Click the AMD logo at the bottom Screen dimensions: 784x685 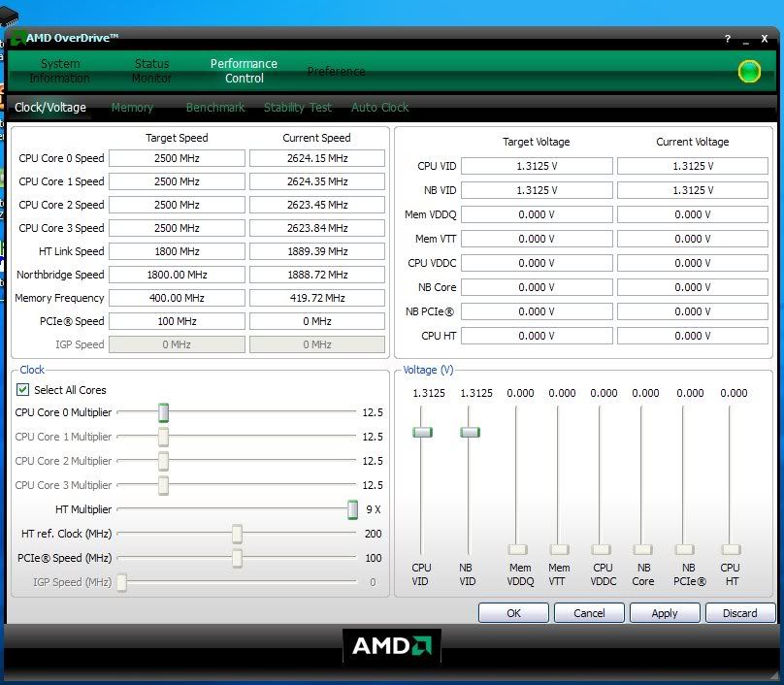pyautogui.click(x=391, y=645)
